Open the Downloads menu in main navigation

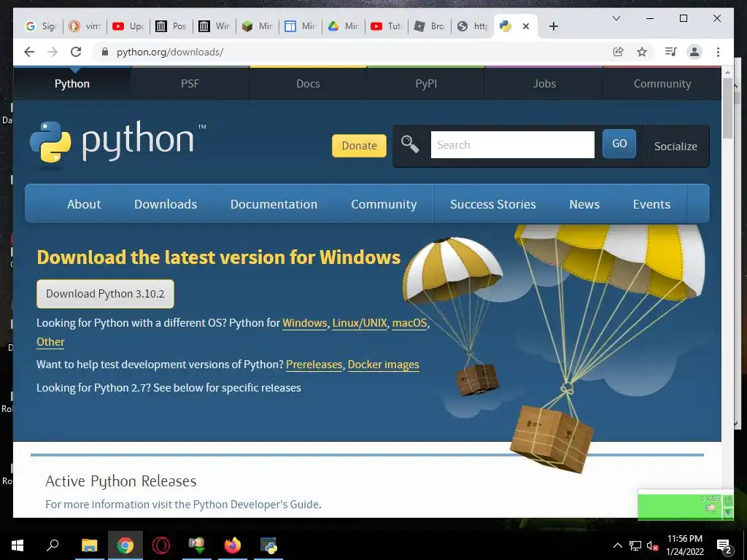[x=166, y=204]
